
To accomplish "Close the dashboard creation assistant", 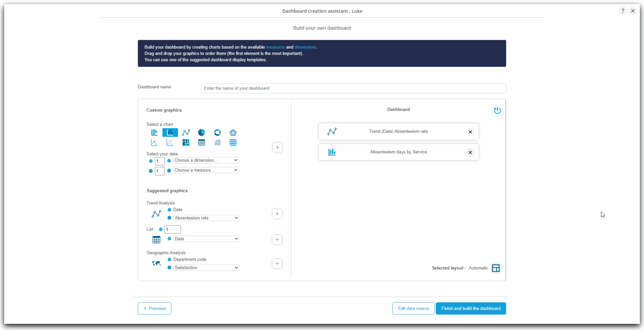I will click(633, 11).
